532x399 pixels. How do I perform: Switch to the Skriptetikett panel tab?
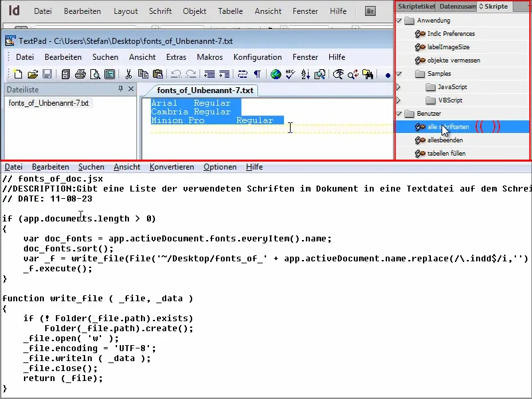(x=416, y=6)
